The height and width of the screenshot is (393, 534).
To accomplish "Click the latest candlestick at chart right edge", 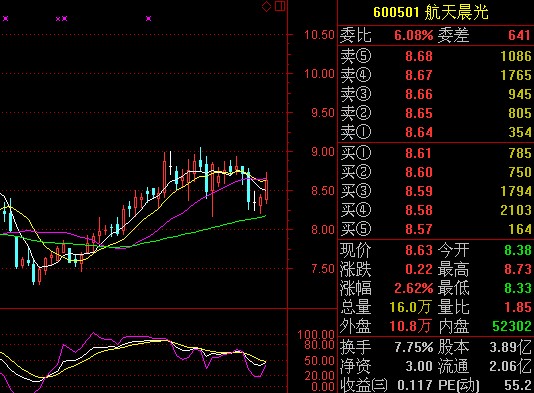I will click(x=266, y=190).
